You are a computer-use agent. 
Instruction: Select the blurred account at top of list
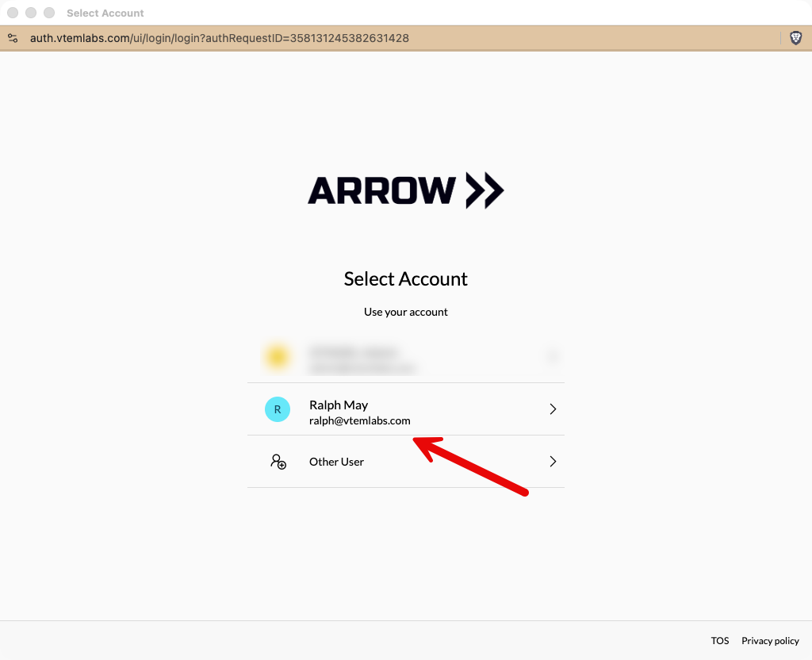(x=362, y=357)
